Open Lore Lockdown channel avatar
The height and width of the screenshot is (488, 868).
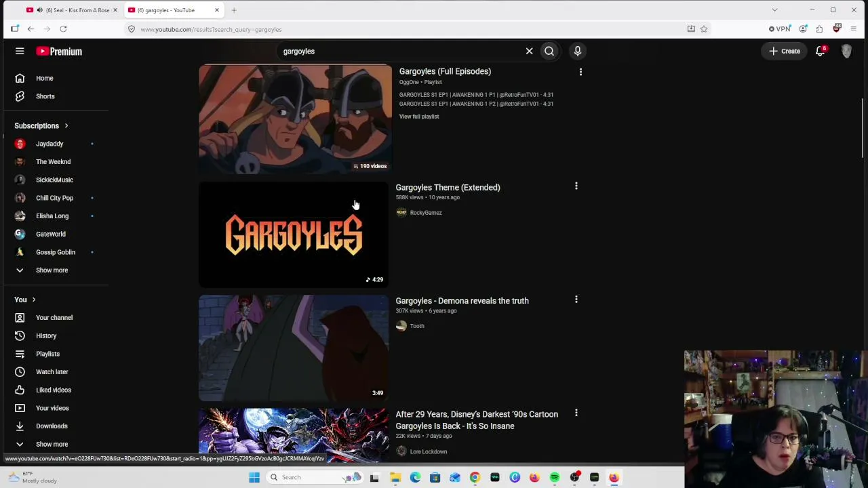pos(401,451)
